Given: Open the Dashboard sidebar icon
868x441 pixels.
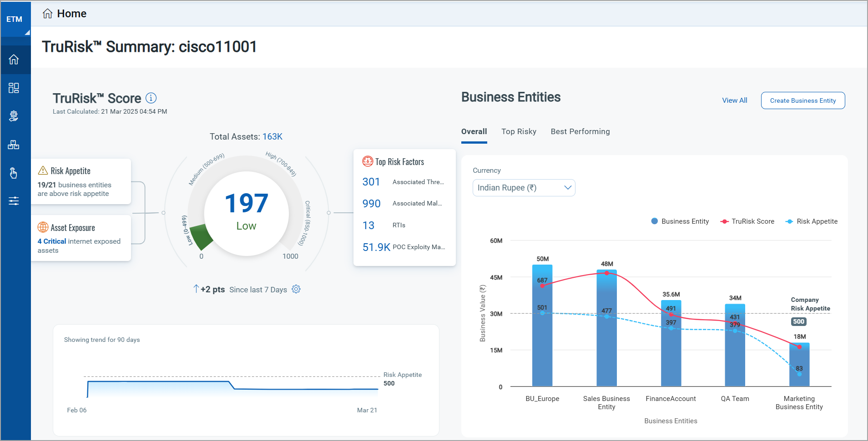Looking at the screenshot, I should 14,88.
